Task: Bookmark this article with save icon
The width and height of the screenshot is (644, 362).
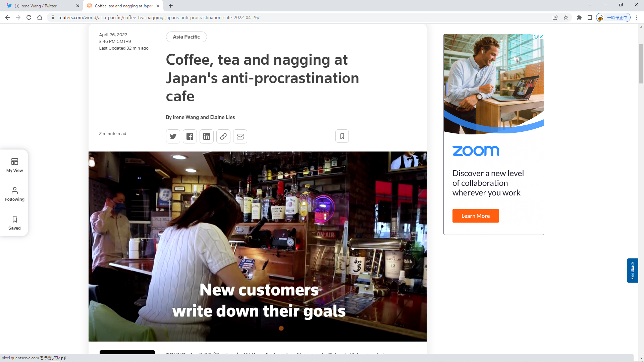Action: [342, 136]
